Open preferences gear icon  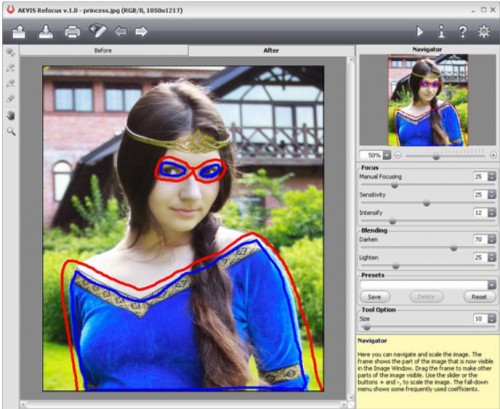pos(484,32)
